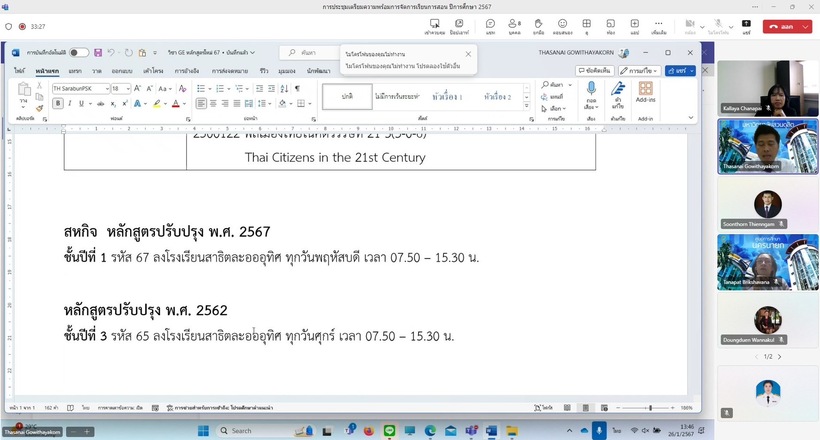Collapse the Word ribbon chevron
Viewport: 820px width, 440px height.
click(x=690, y=118)
